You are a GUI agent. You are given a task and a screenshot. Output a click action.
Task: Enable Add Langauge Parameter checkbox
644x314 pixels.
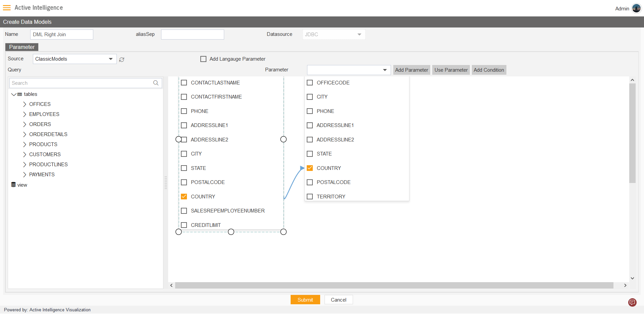click(x=203, y=59)
